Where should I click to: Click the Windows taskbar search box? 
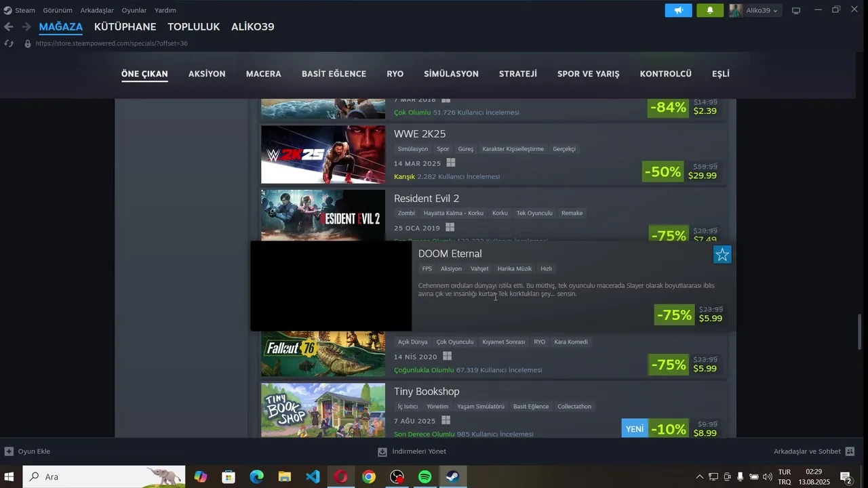pos(104,476)
